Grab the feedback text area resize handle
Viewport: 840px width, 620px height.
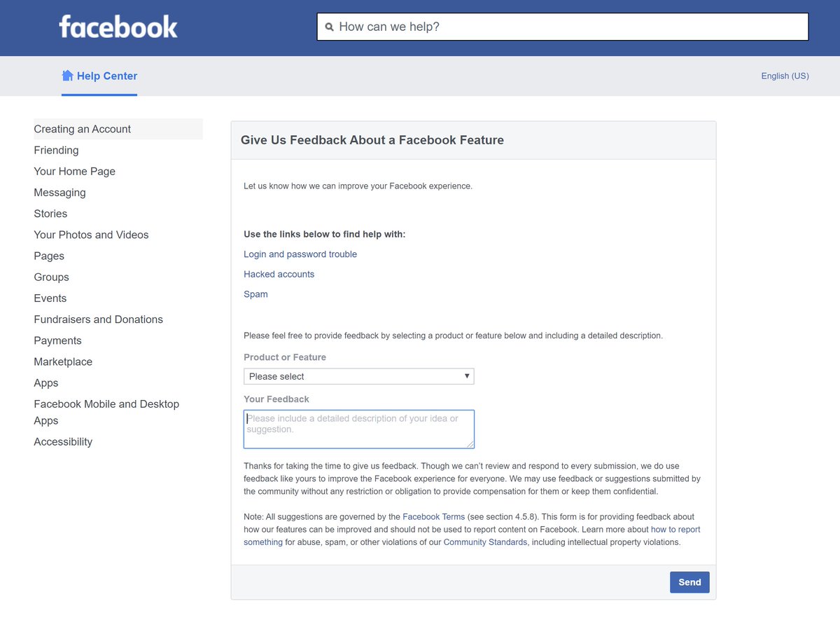(x=470, y=444)
